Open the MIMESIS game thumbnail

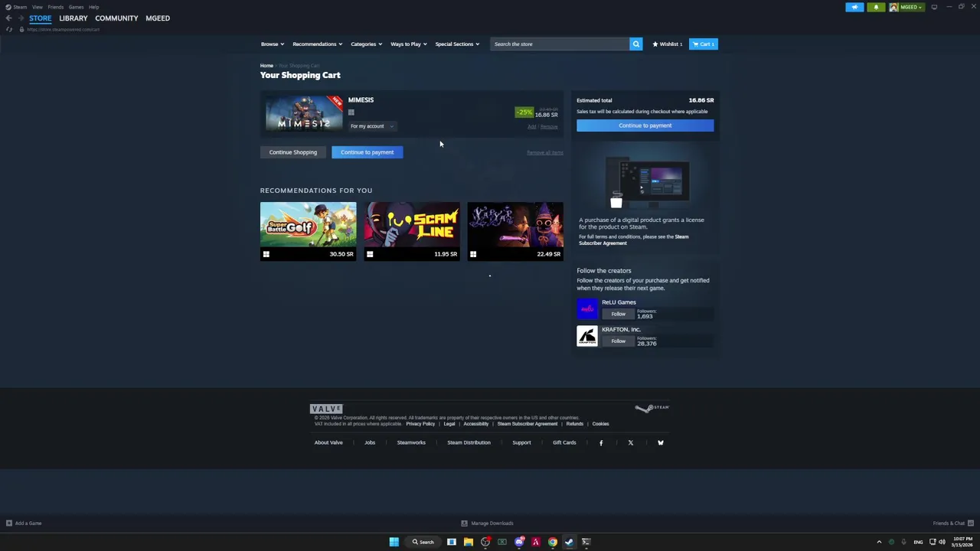pos(304,113)
